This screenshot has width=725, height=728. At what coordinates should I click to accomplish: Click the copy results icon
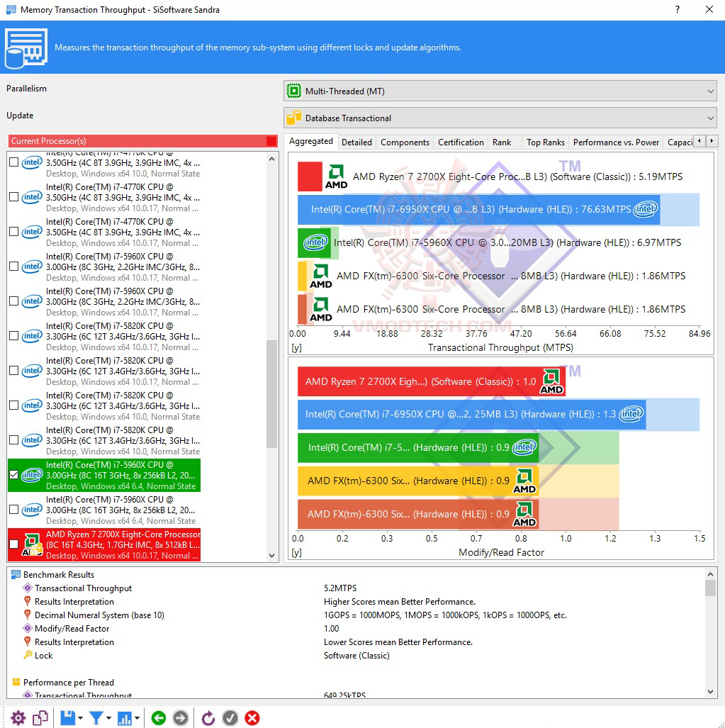[40, 718]
